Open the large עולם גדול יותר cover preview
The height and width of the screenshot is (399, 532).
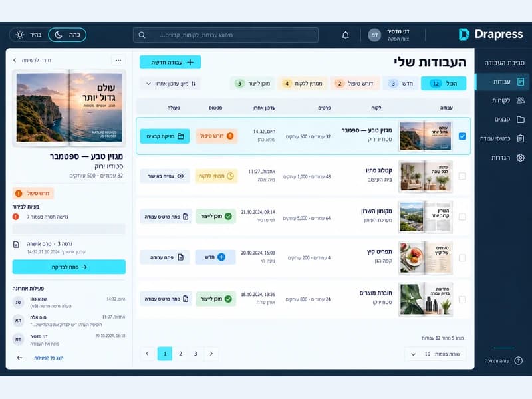coord(69,108)
